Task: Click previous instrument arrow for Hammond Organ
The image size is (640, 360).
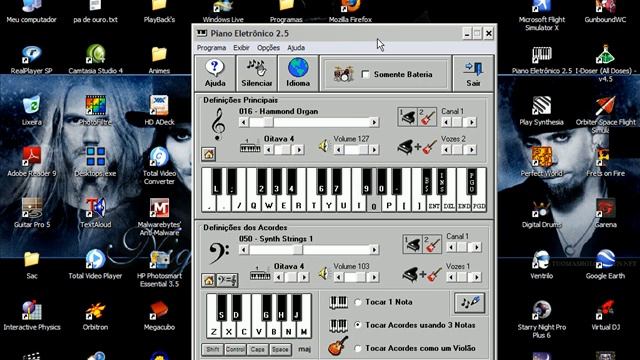Action: [x=244, y=122]
